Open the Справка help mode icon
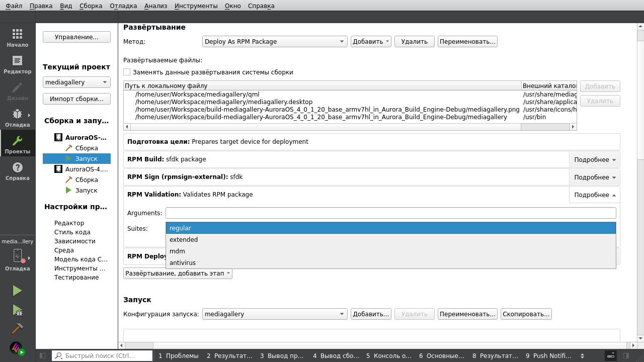 (17, 171)
